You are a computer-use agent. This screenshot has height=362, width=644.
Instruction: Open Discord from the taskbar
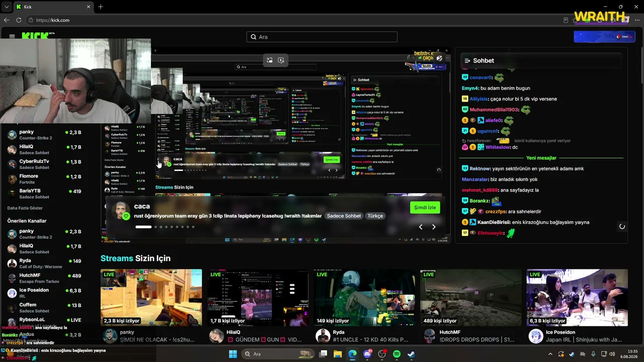[x=367, y=354]
